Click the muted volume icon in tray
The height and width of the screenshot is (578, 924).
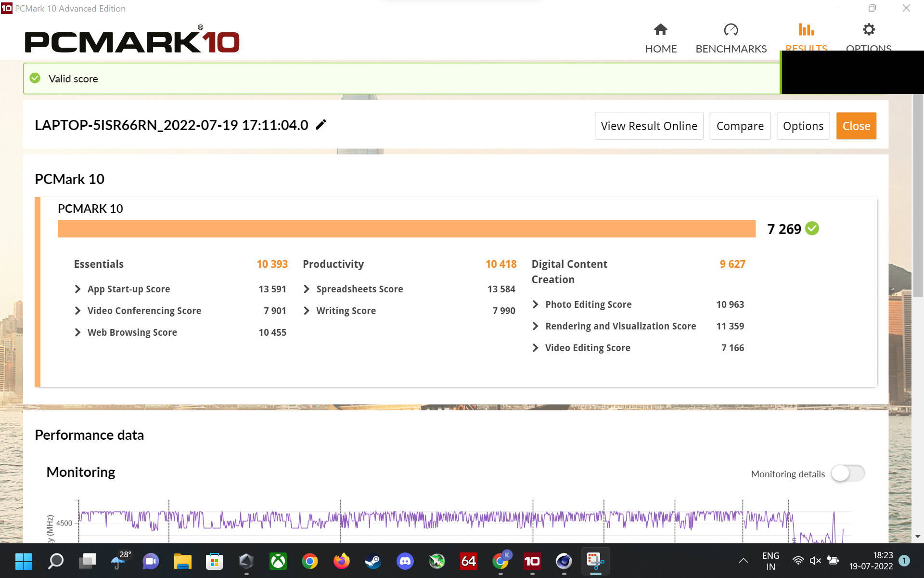click(x=815, y=561)
